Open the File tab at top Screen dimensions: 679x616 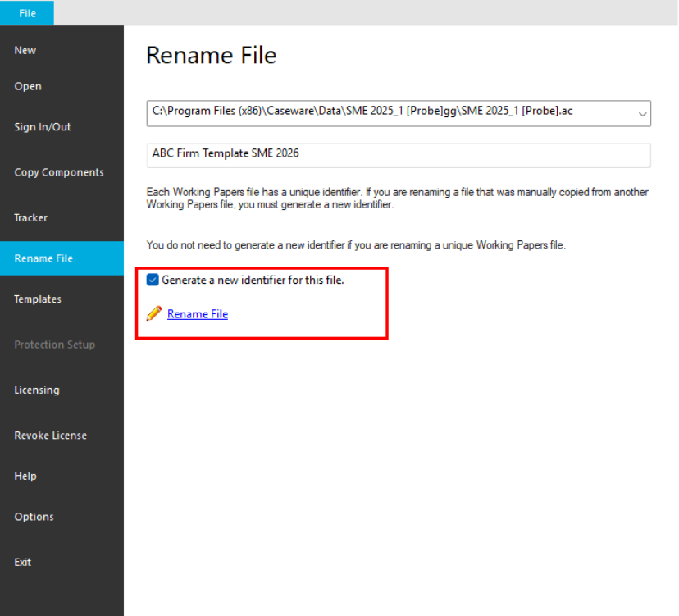coord(27,13)
